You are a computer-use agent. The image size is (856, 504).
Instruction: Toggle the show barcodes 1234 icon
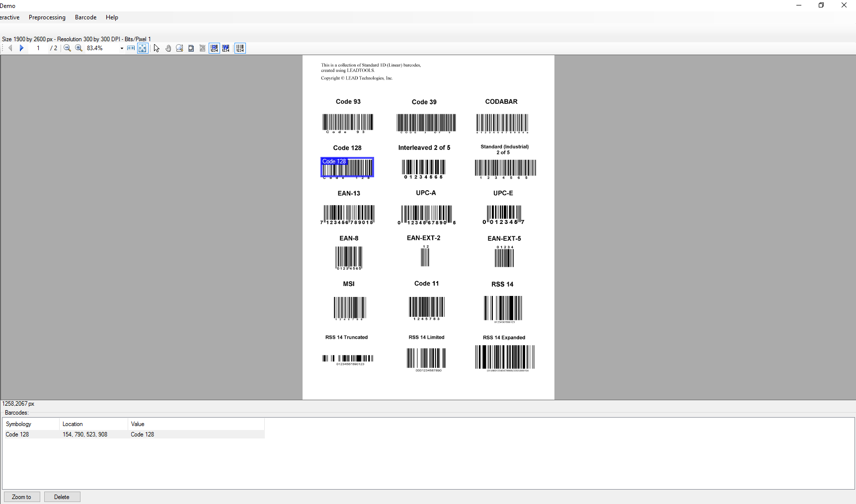(x=240, y=48)
